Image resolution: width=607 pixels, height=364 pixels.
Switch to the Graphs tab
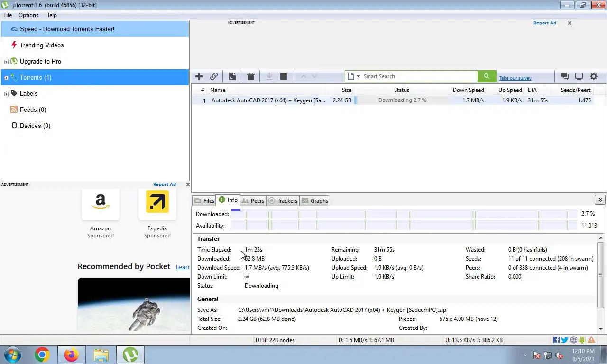tap(314, 201)
